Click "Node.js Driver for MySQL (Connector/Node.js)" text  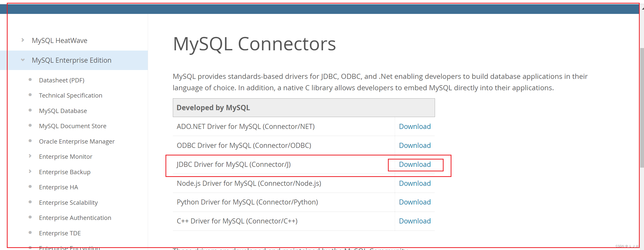tap(249, 183)
